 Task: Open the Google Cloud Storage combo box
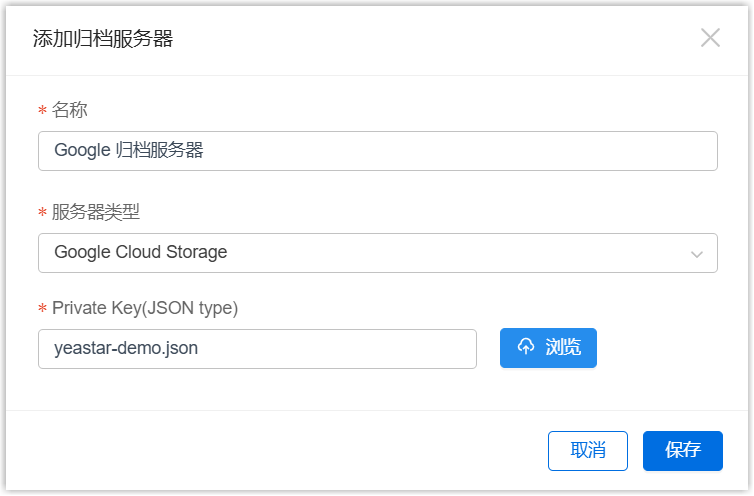tap(377, 253)
